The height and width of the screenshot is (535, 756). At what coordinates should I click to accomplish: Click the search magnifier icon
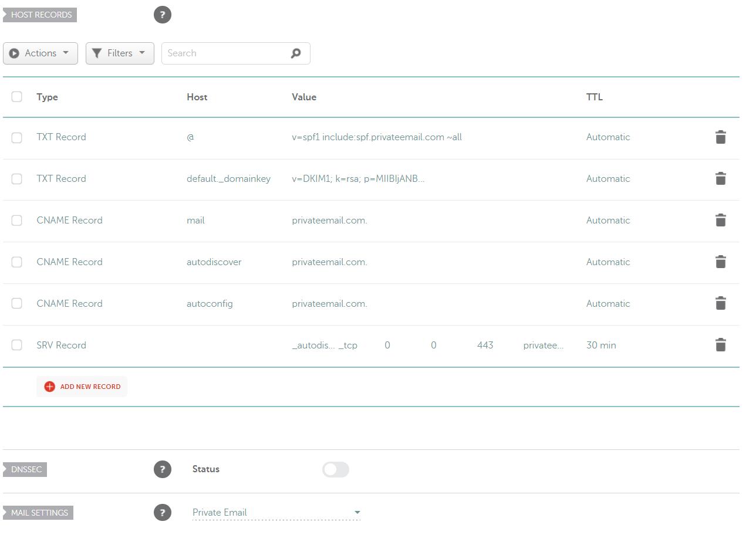296,53
